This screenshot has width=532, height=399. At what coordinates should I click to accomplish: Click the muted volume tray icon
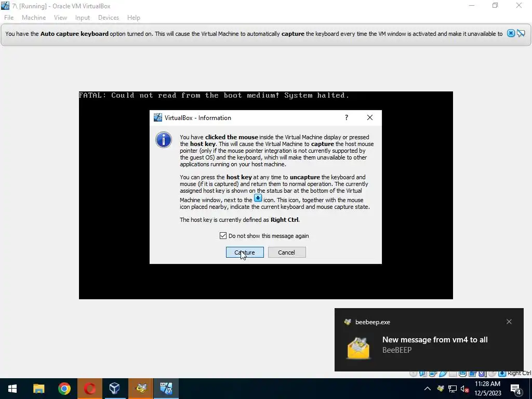(464, 389)
